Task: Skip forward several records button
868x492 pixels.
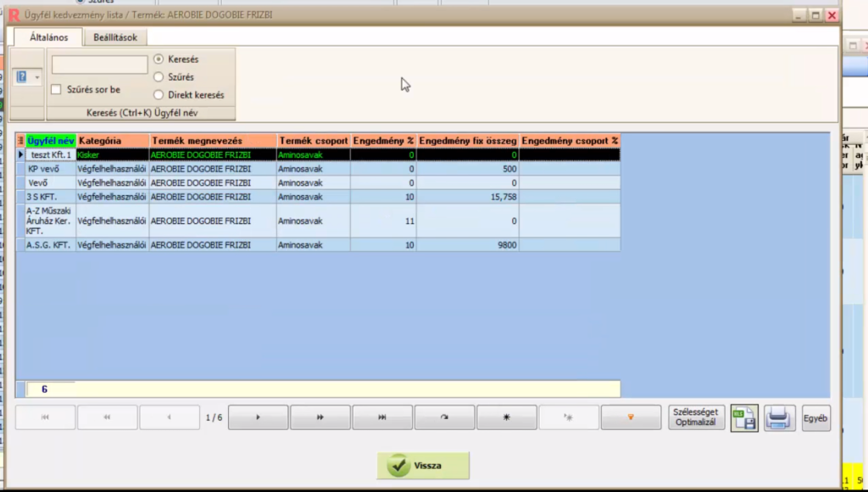Action: pyautogui.click(x=320, y=417)
